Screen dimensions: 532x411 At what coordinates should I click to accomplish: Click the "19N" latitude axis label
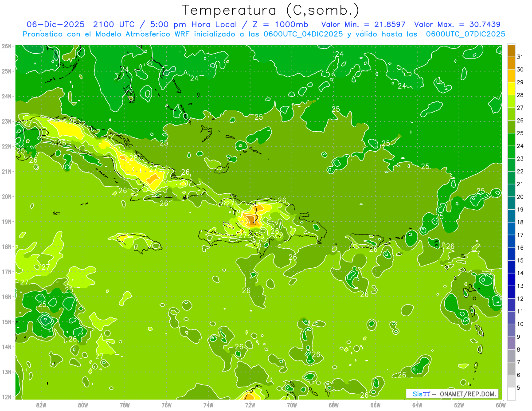click(x=6, y=222)
